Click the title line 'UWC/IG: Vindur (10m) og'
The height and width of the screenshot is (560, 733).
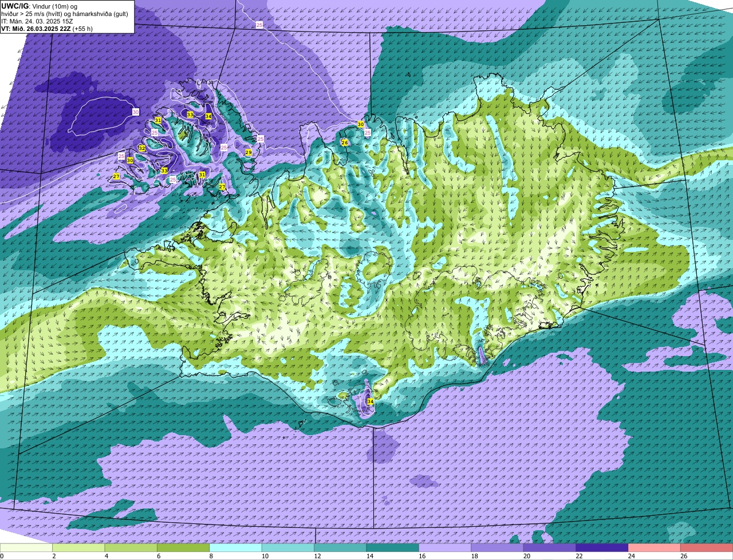pyautogui.click(x=39, y=6)
